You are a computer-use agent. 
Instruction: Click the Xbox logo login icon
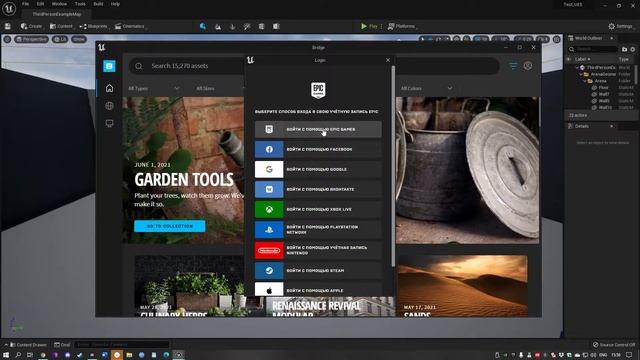pyautogui.click(x=269, y=209)
